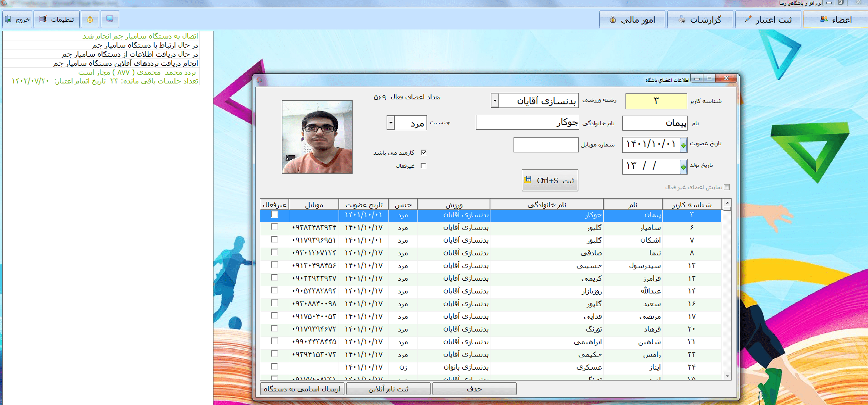
Task: Check the غیرفعال checkbox beside the photo
Action: (423, 166)
